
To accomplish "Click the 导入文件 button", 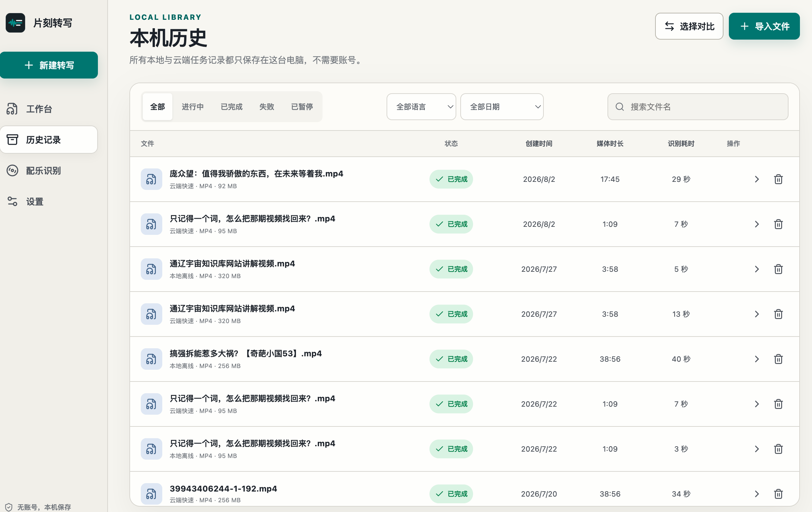I will pyautogui.click(x=764, y=26).
